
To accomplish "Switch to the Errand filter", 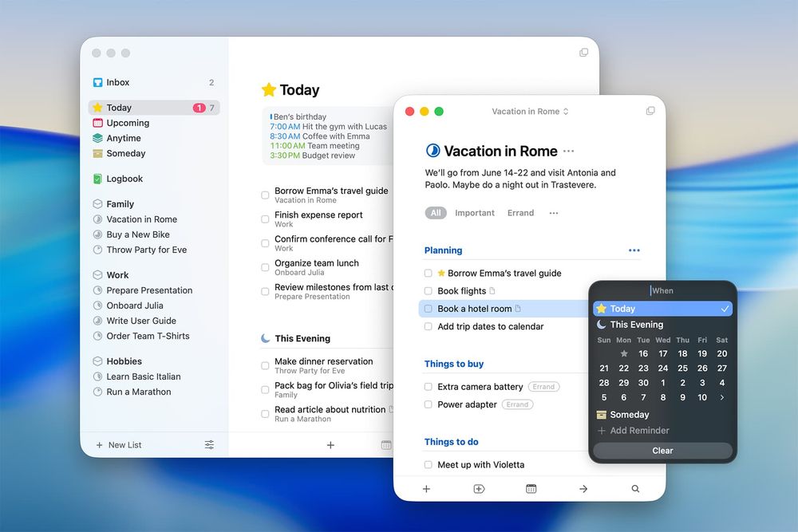I will pos(520,213).
